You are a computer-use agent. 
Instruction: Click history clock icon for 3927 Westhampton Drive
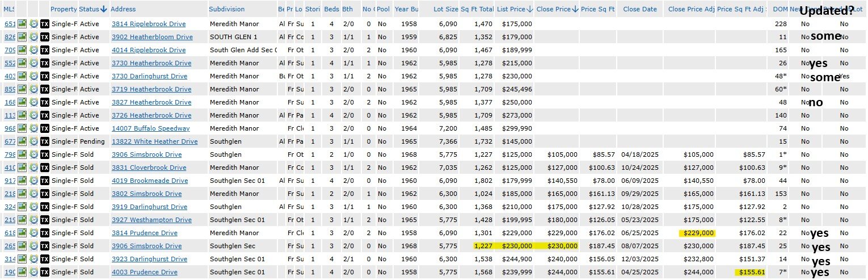tap(33, 220)
